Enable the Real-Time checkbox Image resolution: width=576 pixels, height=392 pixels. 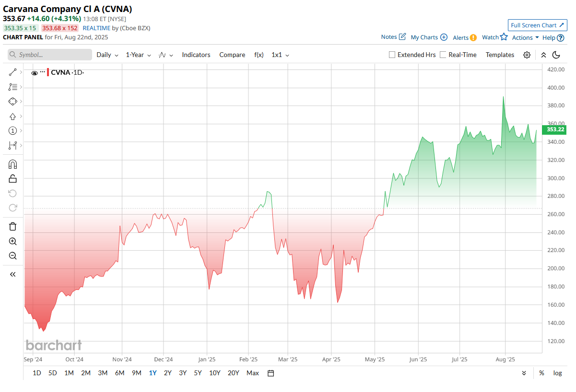(x=443, y=55)
